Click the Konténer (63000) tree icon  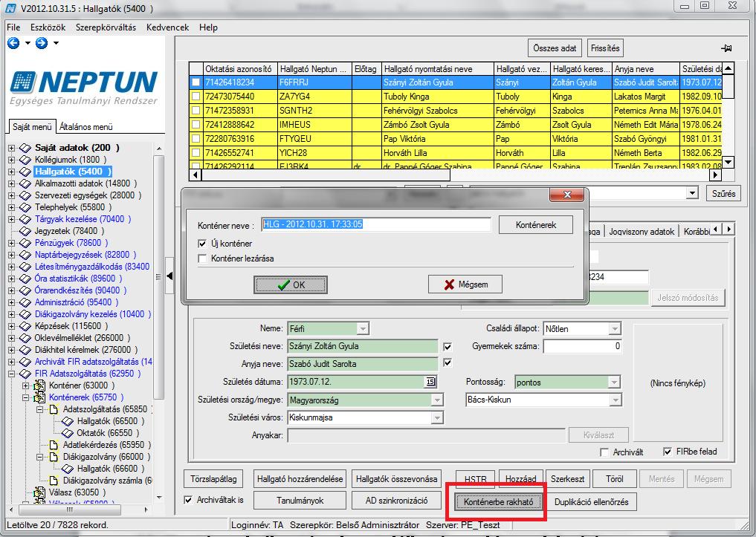39,385
